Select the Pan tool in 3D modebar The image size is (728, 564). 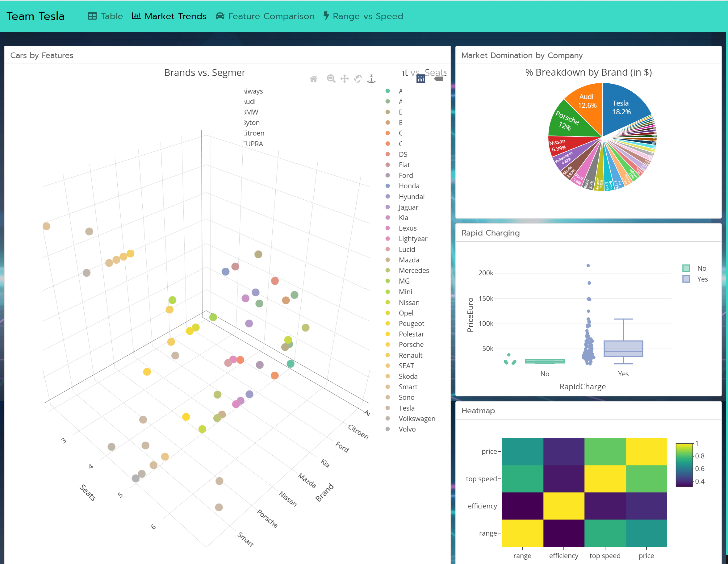coord(344,79)
